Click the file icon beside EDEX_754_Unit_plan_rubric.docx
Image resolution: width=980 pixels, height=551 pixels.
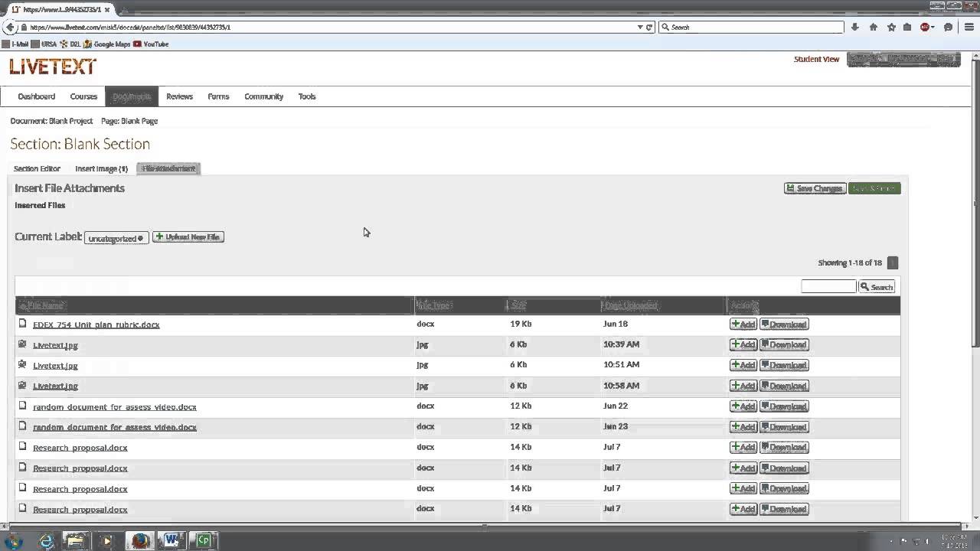22,324
